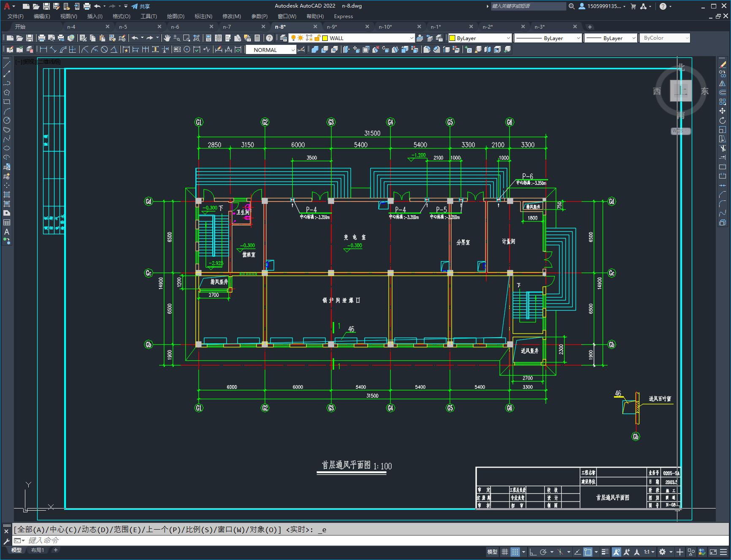Open the Table tool on the left toolbar
This screenshot has width=731, height=560.
pyautogui.click(x=7, y=222)
